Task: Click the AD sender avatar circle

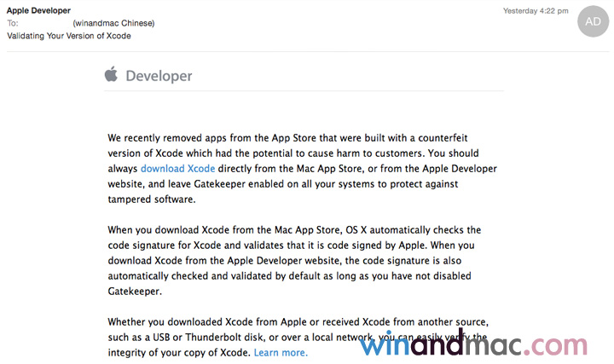Action: (594, 22)
